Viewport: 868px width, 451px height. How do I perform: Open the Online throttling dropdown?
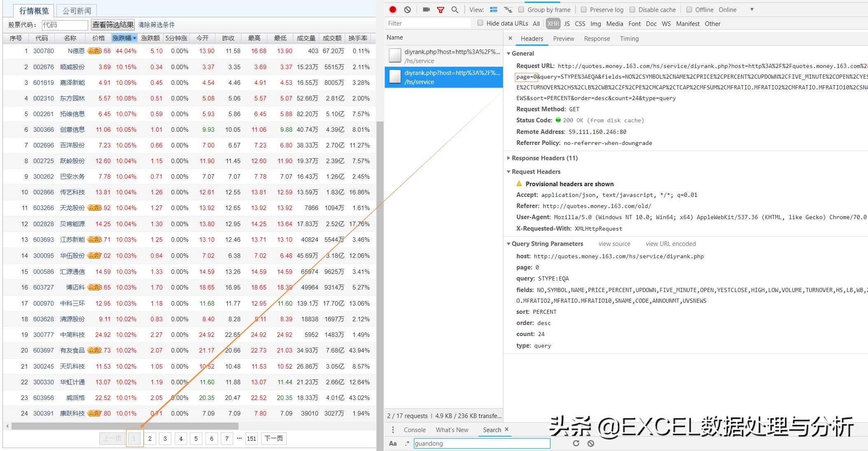[736, 9]
